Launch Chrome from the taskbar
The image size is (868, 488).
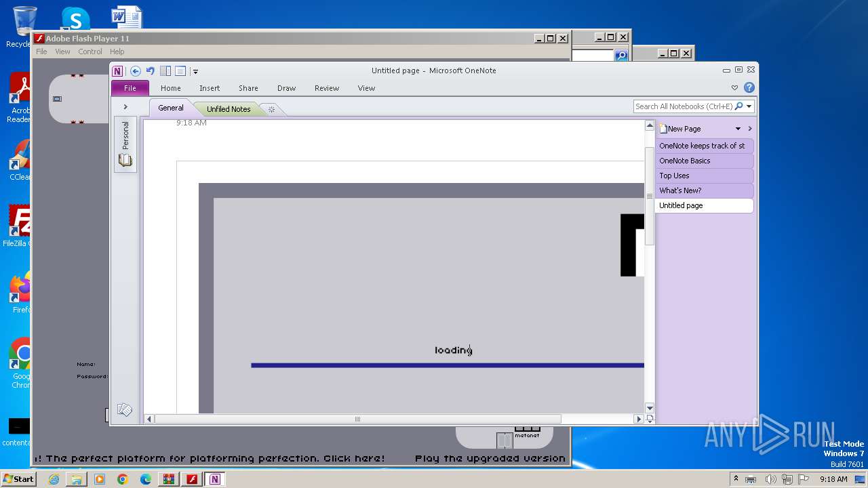[123, 479]
